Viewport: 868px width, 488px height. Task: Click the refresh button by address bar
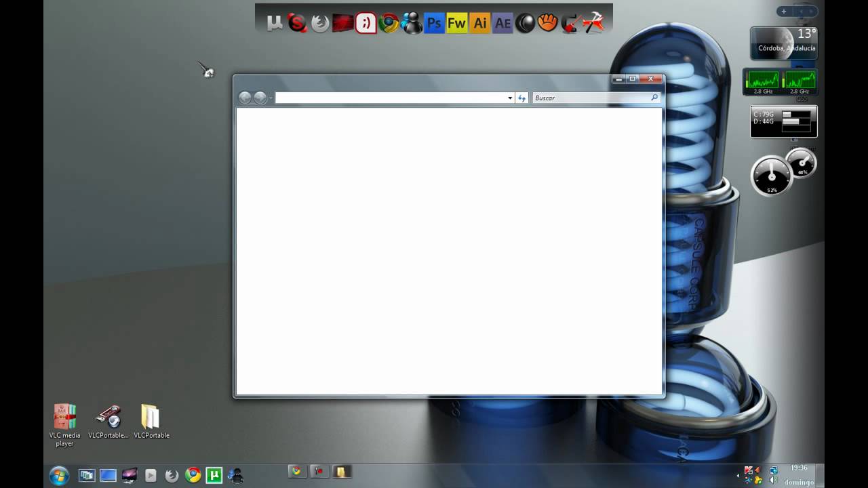point(521,98)
